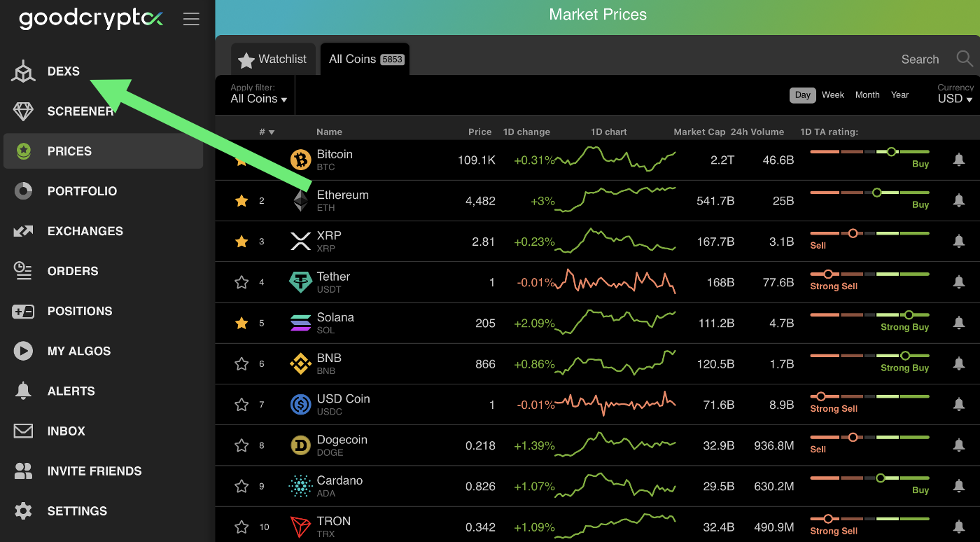This screenshot has height=542, width=980.
Task: Choose the Year timeframe button
Action: 899,95
